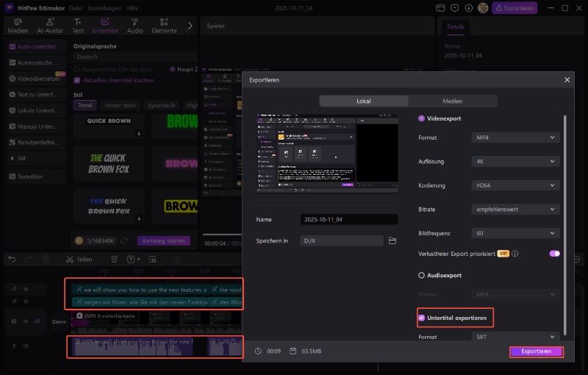Toggle Verlustfreier Export priorisiert switch
Screen dimensions: 588x375
click(554, 254)
